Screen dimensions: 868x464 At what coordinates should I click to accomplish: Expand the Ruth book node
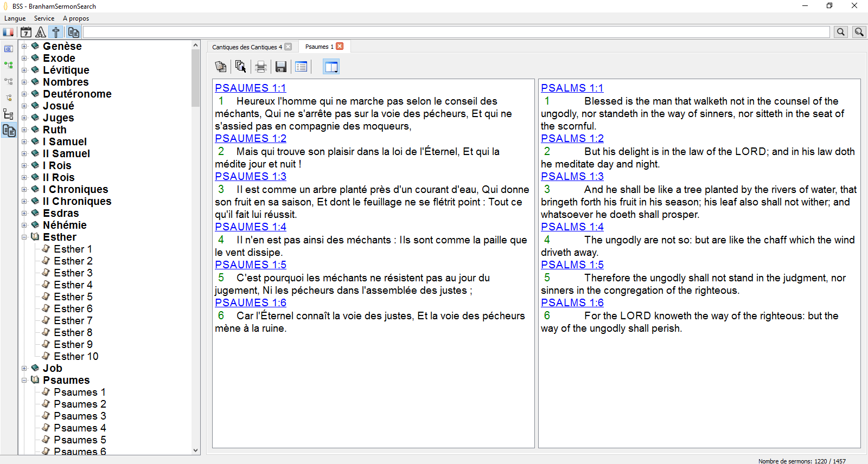[x=24, y=130]
